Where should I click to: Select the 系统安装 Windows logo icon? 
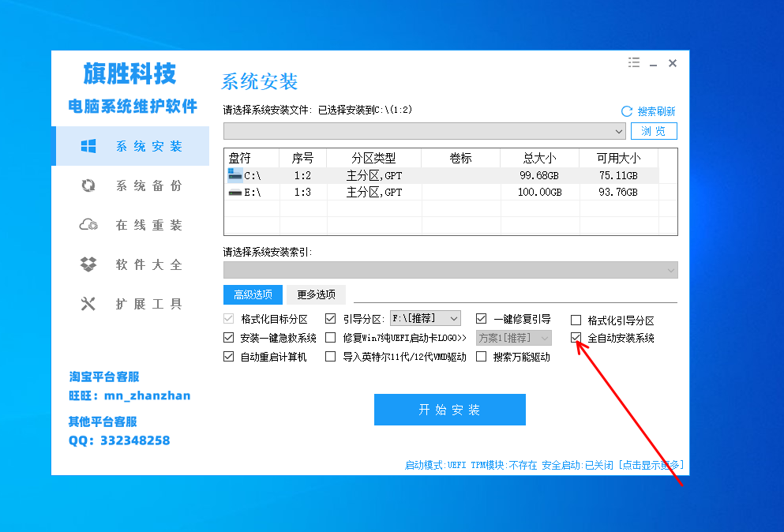point(89,145)
